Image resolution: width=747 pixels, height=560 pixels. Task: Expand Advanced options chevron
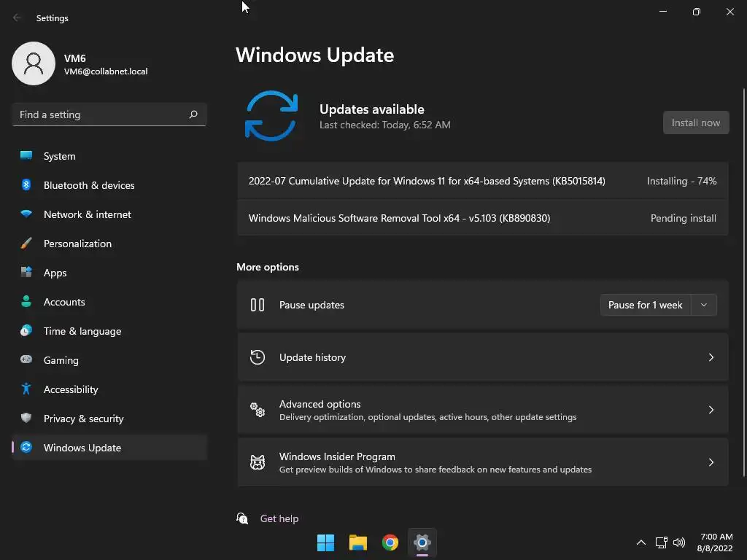pyautogui.click(x=711, y=410)
